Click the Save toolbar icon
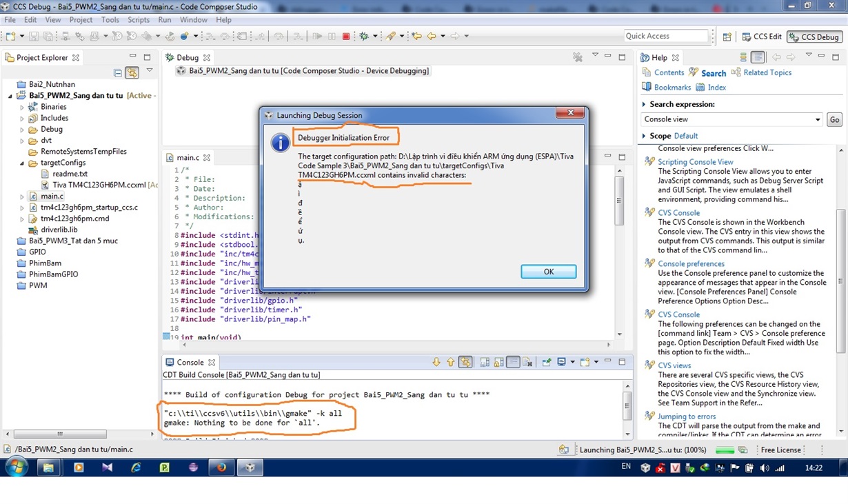Viewport: 848px width, 504px height. (x=33, y=36)
